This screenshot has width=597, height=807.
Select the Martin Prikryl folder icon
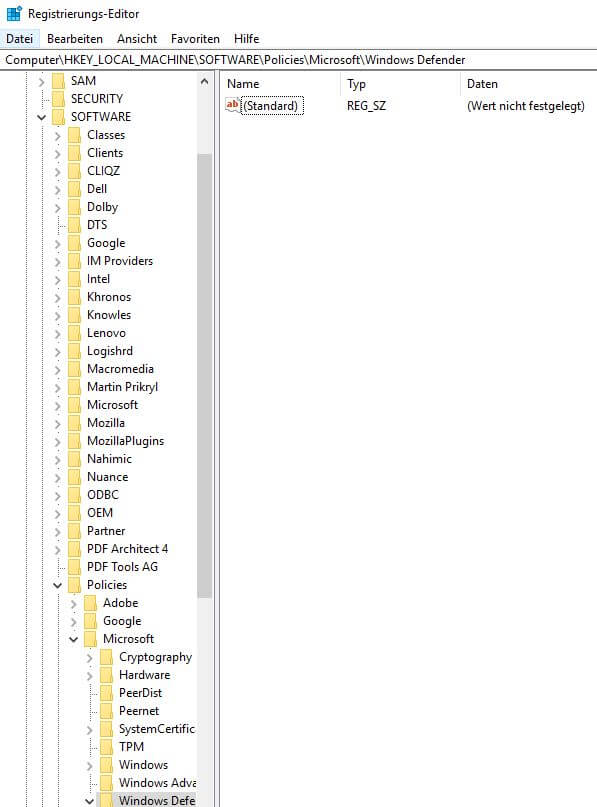(x=75, y=387)
